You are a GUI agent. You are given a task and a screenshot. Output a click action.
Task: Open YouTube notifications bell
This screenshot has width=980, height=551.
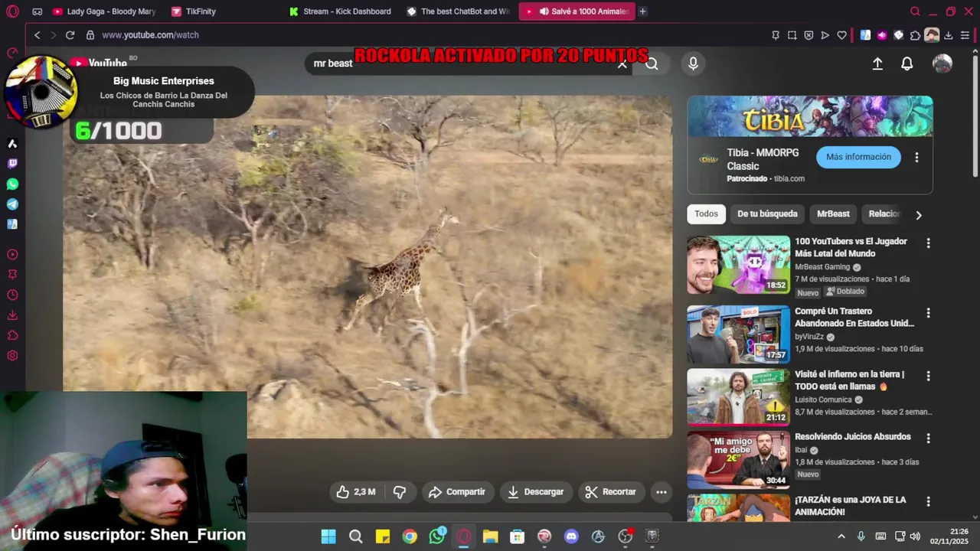point(906,64)
